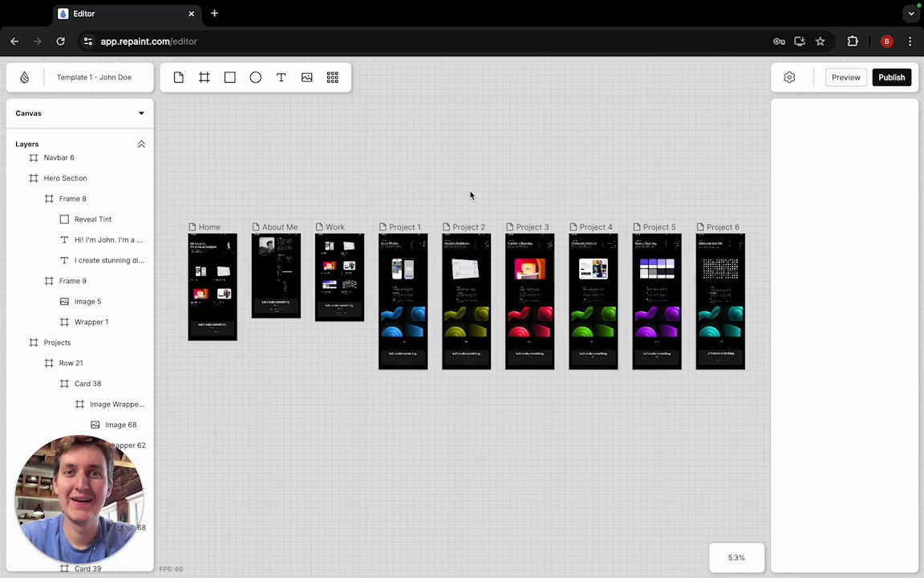Select the Project 5 page thumbnail
This screenshot has width=924, height=578.
click(x=657, y=301)
